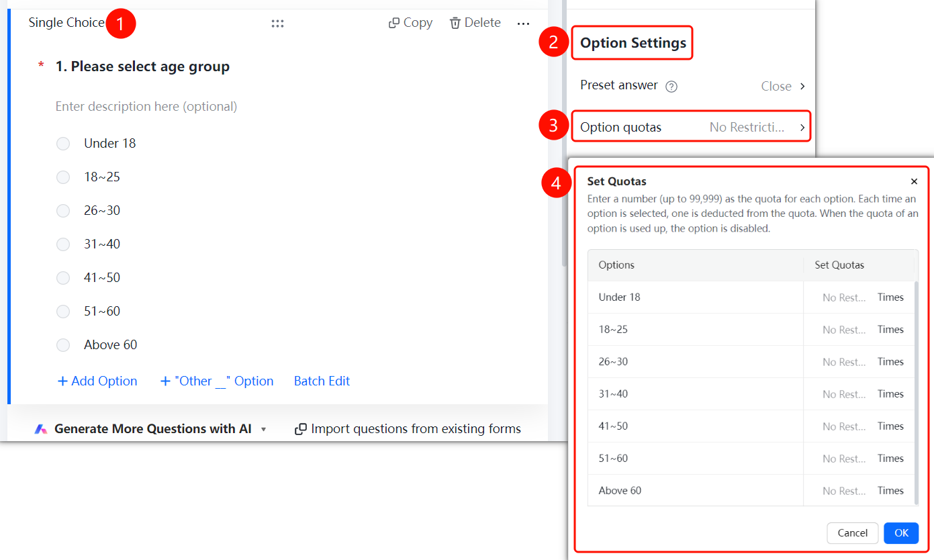Select the 18~25 radio option
The height and width of the screenshot is (560, 934).
click(x=63, y=177)
